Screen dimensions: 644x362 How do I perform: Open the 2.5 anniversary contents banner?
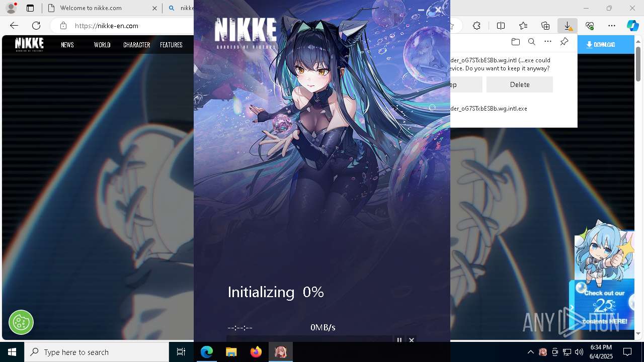point(604,307)
